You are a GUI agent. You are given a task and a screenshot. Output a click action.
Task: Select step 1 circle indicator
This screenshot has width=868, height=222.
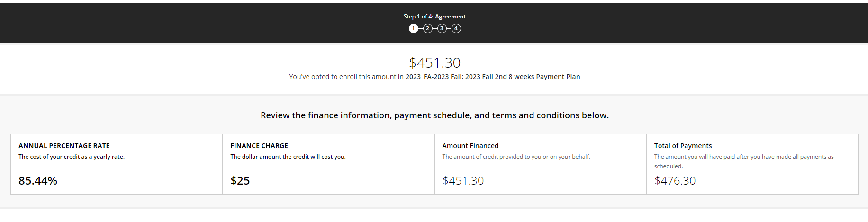coord(413,28)
